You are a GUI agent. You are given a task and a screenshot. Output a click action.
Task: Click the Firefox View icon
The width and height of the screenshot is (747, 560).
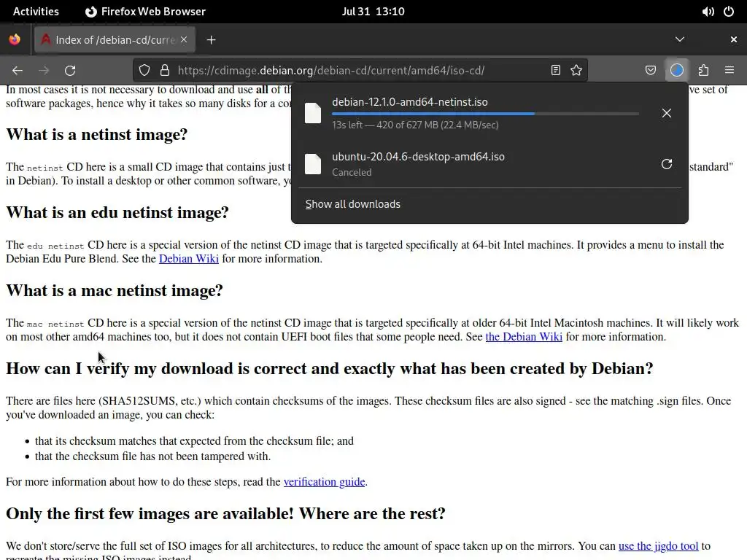coord(15,39)
